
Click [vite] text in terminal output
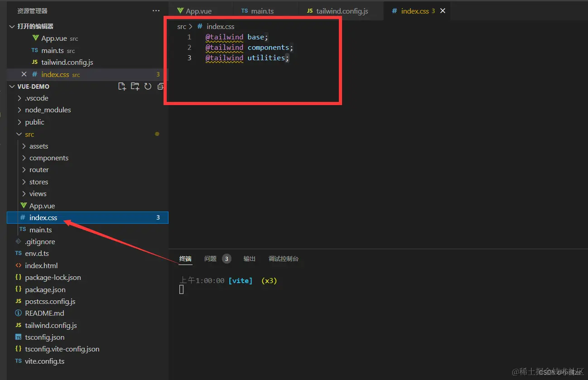coord(241,280)
